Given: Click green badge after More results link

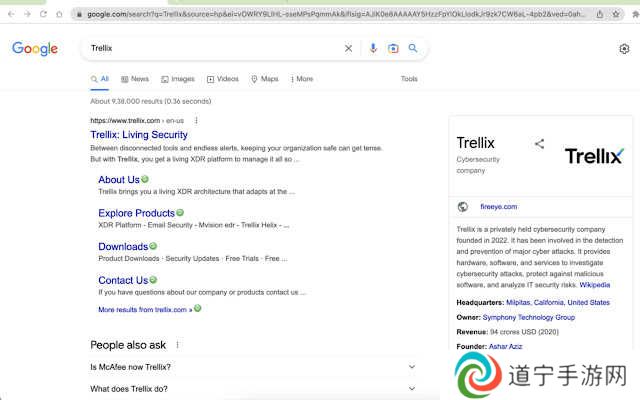Looking at the screenshot, I should click(198, 308).
